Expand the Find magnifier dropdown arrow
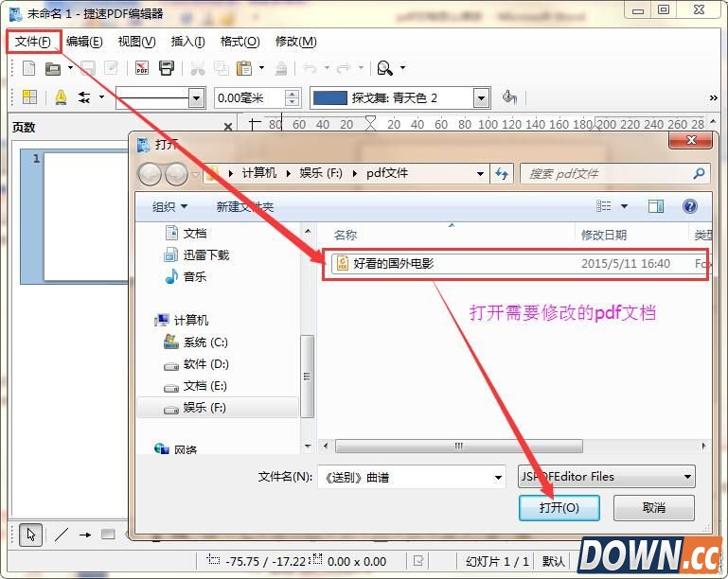This screenshot has width=728, height=579. coord(402,68)
